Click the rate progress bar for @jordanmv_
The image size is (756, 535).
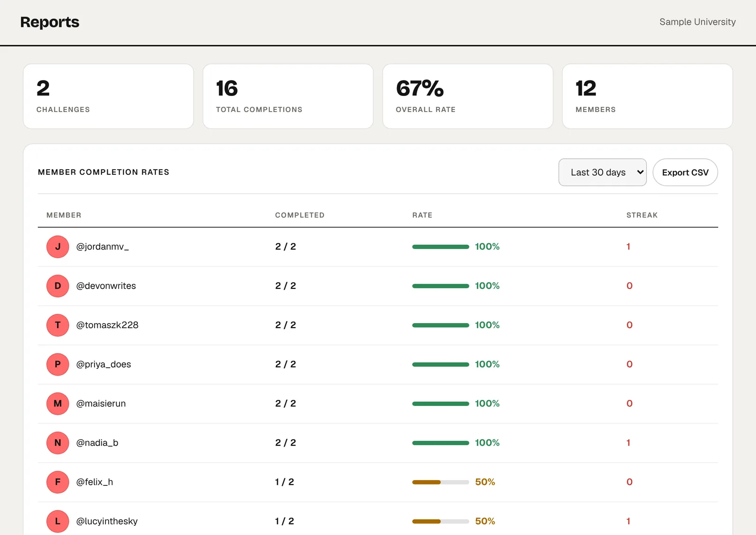tap(440, 247)
